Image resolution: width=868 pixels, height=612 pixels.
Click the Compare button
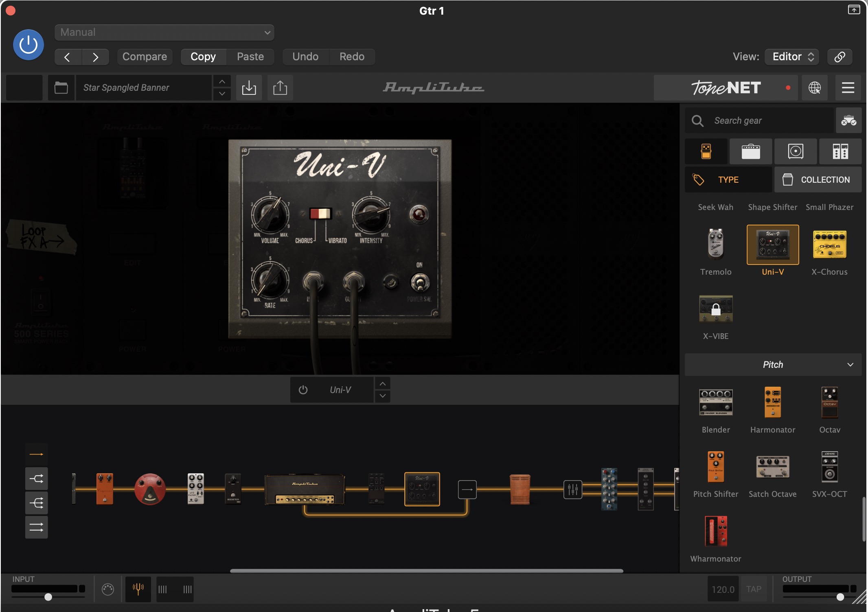coord(145,57)
